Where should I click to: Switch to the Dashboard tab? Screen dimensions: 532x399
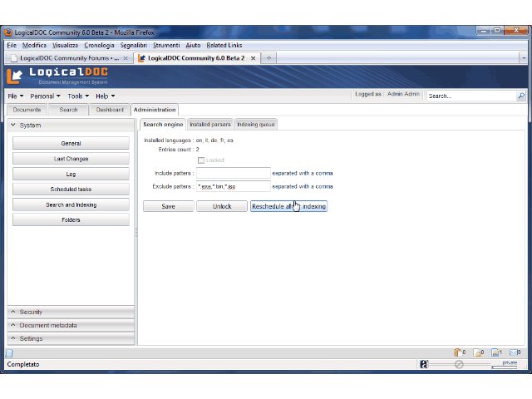click(110, 110)
